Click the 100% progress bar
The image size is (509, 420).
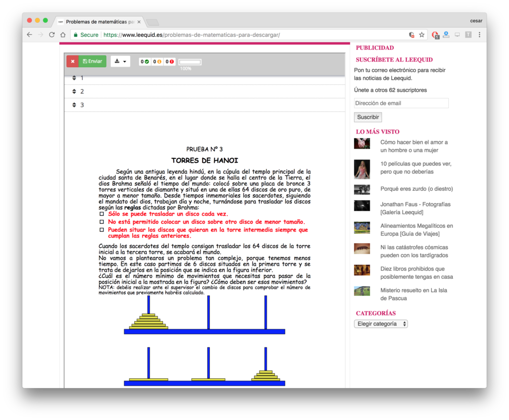point(190,62)
